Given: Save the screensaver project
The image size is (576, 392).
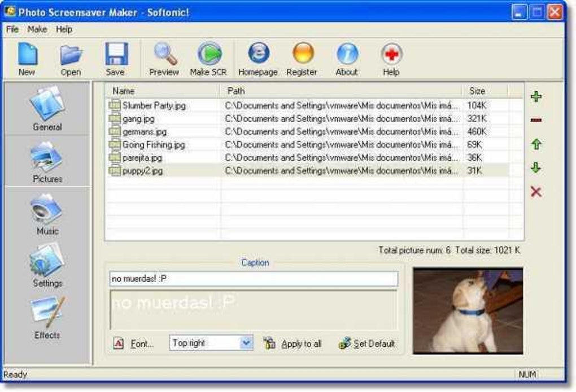Looking at the screenshot, I should (x=115, y=56).
